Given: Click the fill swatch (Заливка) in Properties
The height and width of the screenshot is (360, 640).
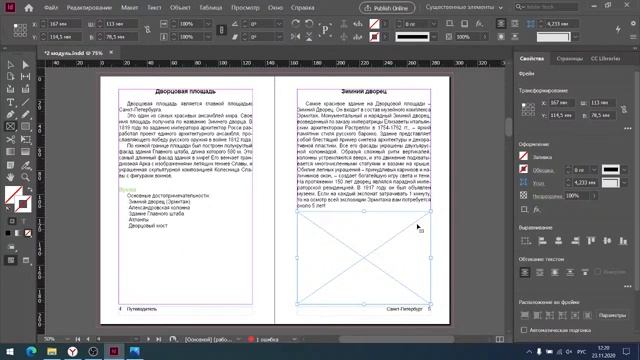Looking at the screenshot, I should pos(524,156).
